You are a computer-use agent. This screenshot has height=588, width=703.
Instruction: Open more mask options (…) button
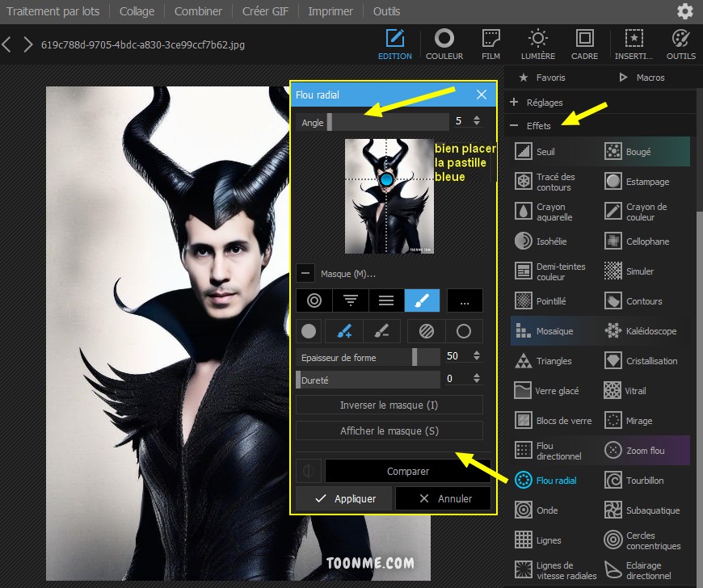click(465, 300)
